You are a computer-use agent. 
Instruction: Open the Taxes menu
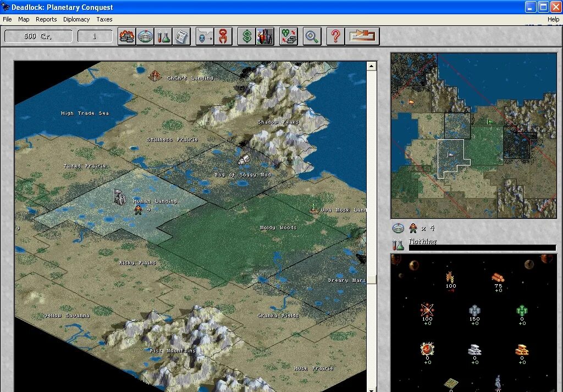click(104, 19)
